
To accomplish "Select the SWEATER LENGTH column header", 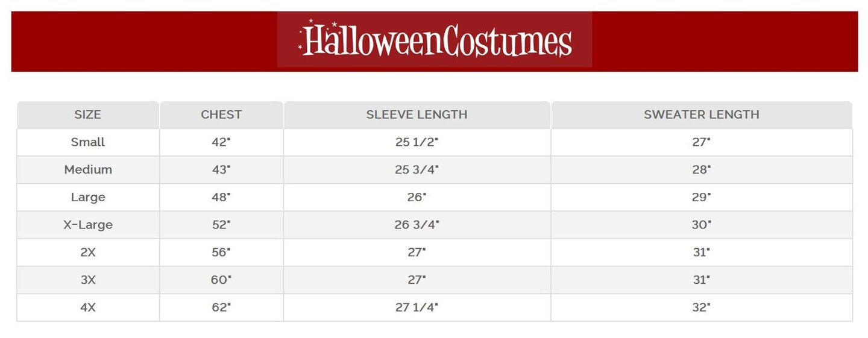I will click(x=701, y=114).
